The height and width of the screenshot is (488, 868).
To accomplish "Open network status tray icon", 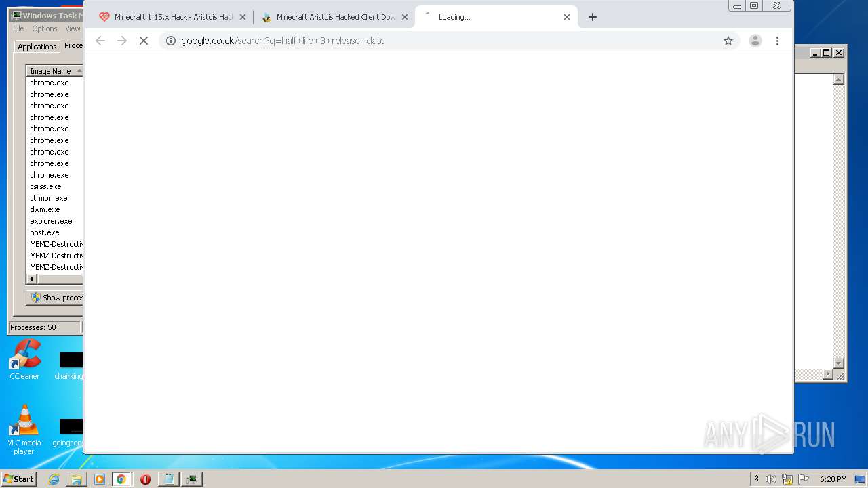I will click(x=787, y=479).
